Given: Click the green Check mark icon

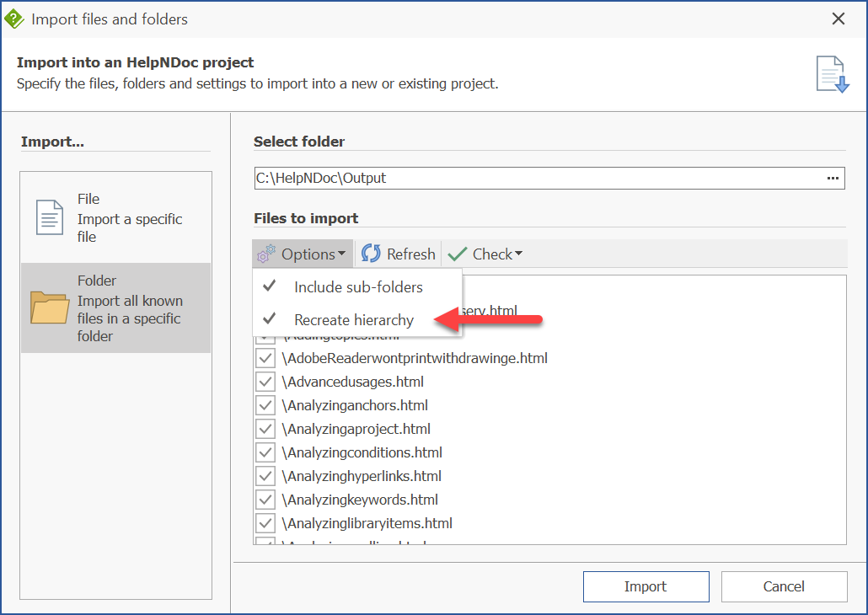Looking at the screenshot, I should 458,254.
